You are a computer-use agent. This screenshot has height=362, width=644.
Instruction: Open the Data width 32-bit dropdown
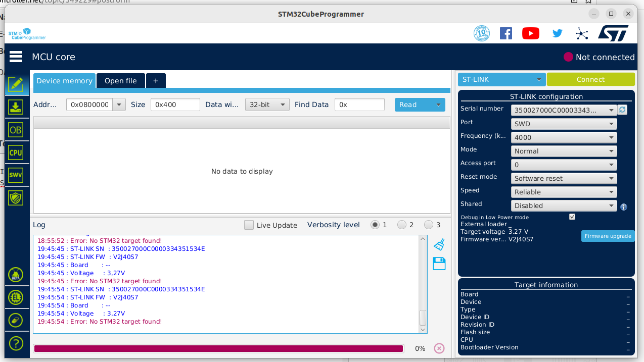[267, 105]
